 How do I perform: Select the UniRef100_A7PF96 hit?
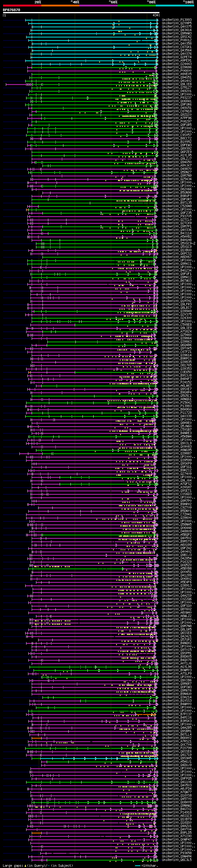pos(177,118)
